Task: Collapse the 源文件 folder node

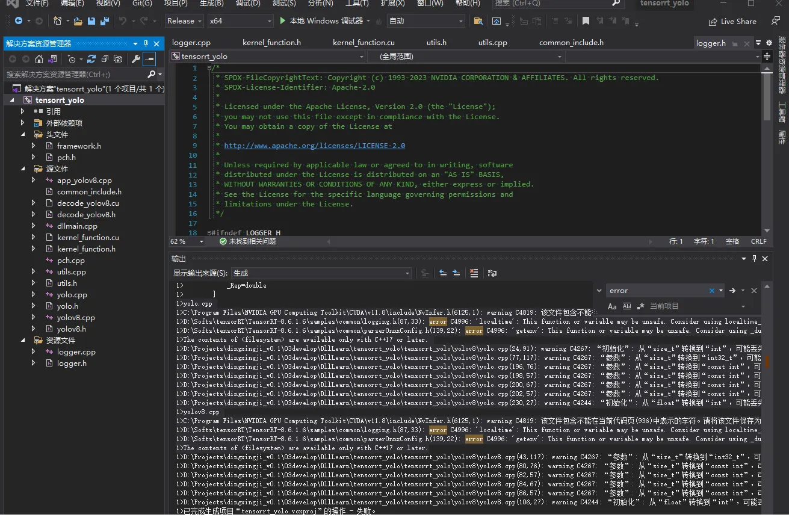Action: [23, 169]
